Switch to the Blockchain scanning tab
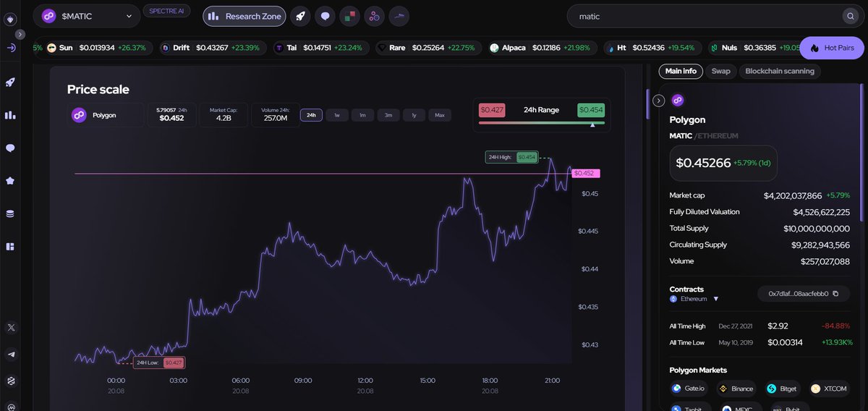Screen dimensions: 868x411 (x=780, y=71)
